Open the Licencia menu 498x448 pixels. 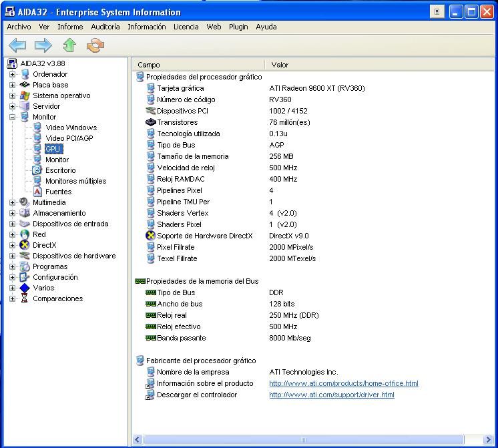[x=186, y=27]
